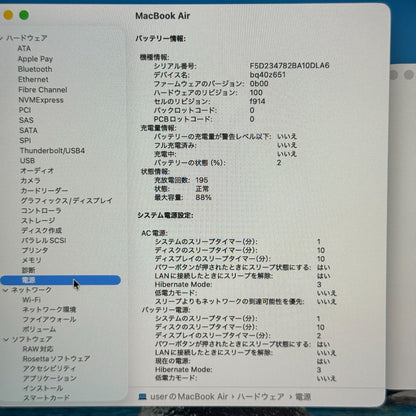Select パラレルSCSI in the sidebar

[x=44, y=241]
